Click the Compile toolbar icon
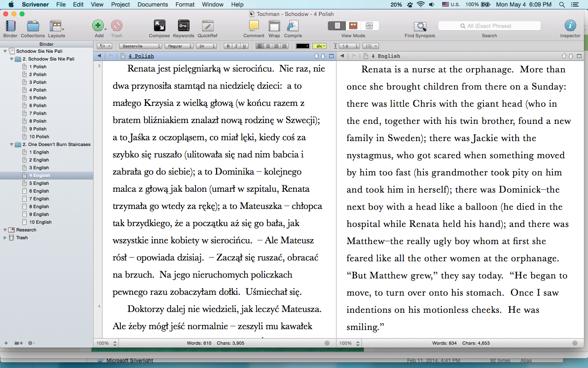The image size is (588, 368). tap(293, 26)
